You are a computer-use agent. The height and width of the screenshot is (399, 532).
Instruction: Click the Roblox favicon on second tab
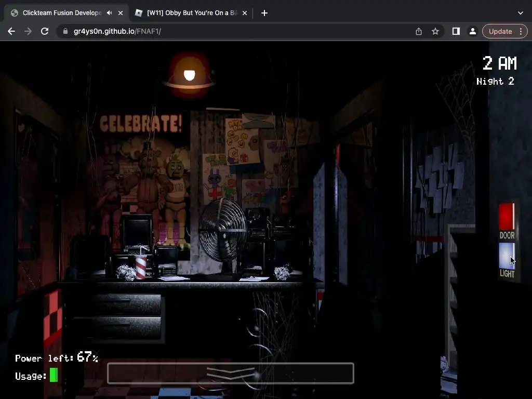click(x=138, y=13)
